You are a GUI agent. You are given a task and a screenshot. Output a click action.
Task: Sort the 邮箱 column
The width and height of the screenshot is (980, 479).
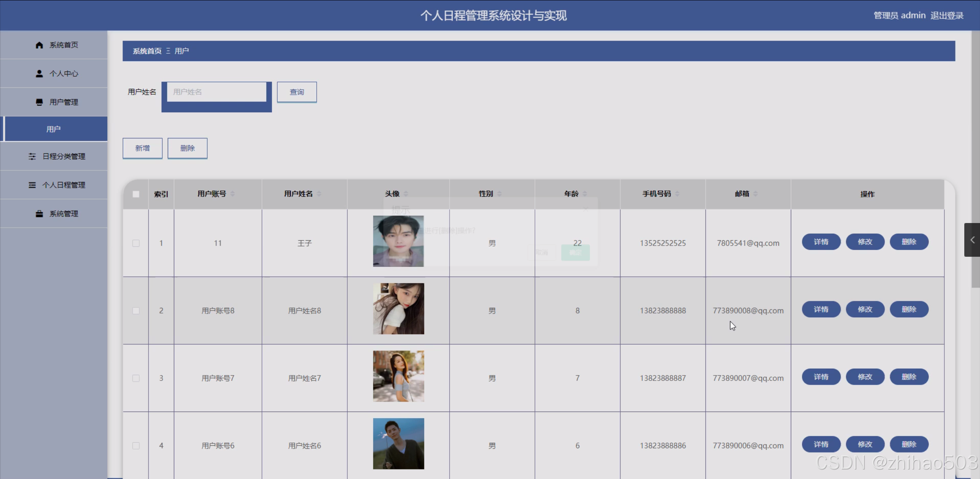pos(755,194)
